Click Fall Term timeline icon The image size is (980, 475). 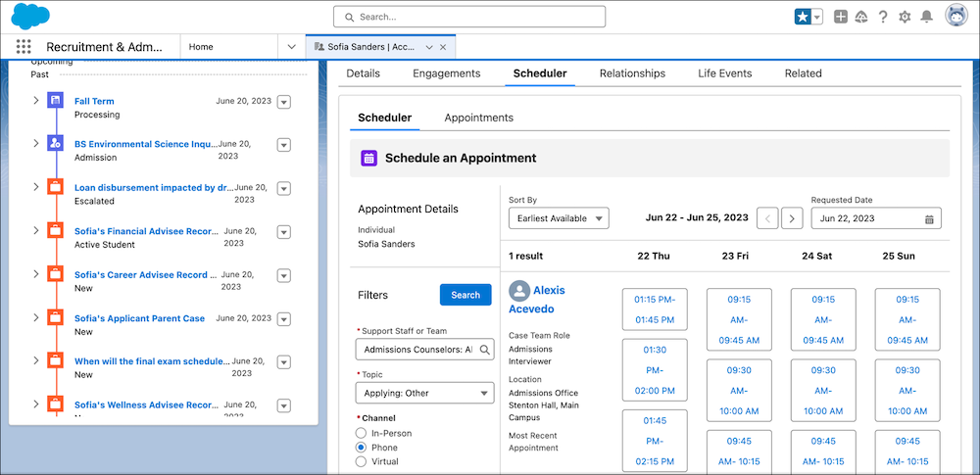pos(55,101)
